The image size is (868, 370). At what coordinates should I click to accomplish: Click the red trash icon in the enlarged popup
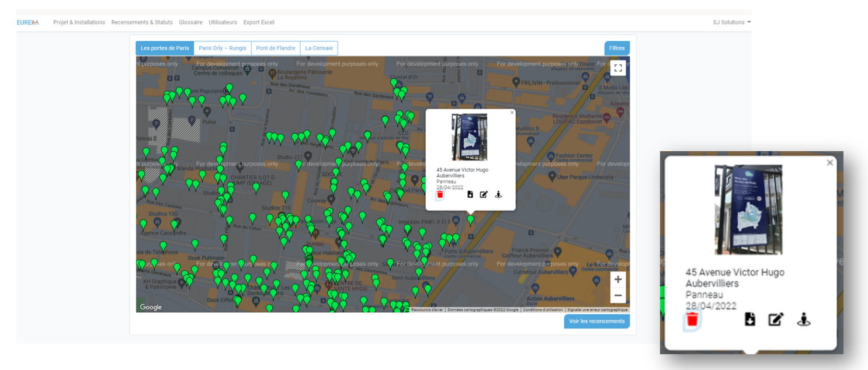coord(692,320)
